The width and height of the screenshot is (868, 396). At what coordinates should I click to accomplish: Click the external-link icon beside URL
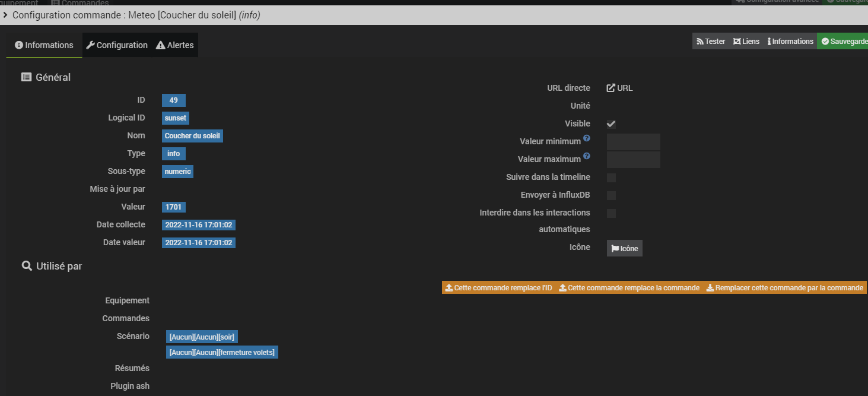[611, 88]
